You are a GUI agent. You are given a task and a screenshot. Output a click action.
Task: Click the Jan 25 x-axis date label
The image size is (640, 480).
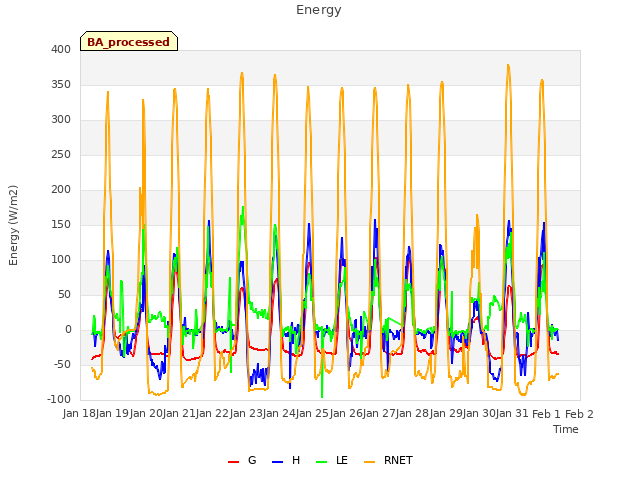click(312, 414)
